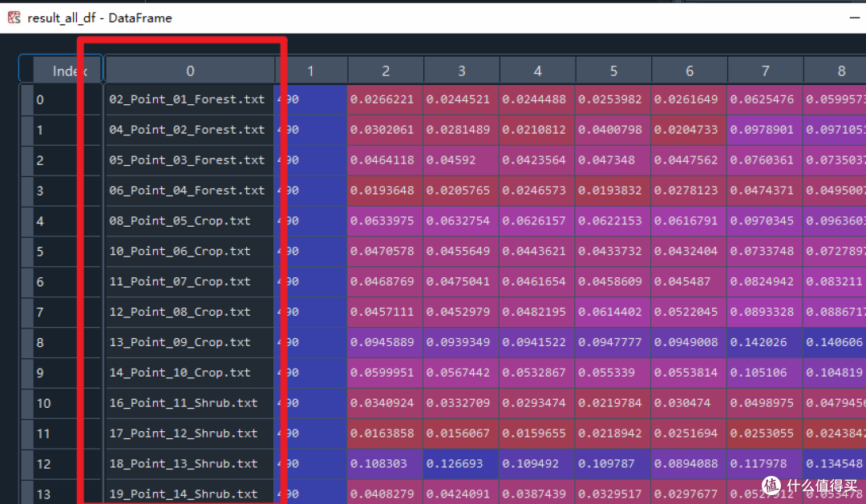Viewport: 866px width, 504px height.
Task: Click column header 4
Action: coord(537,71)
